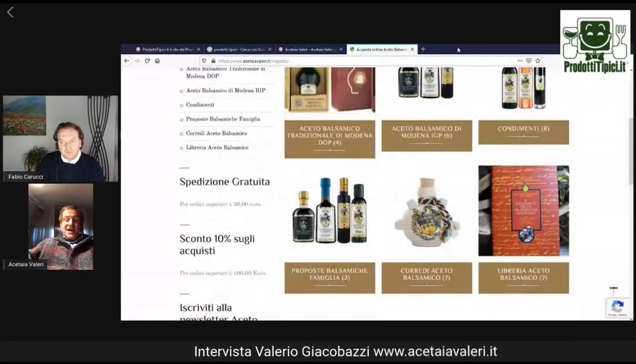
Task: Open the browser home icon
Action: point(157,61)
